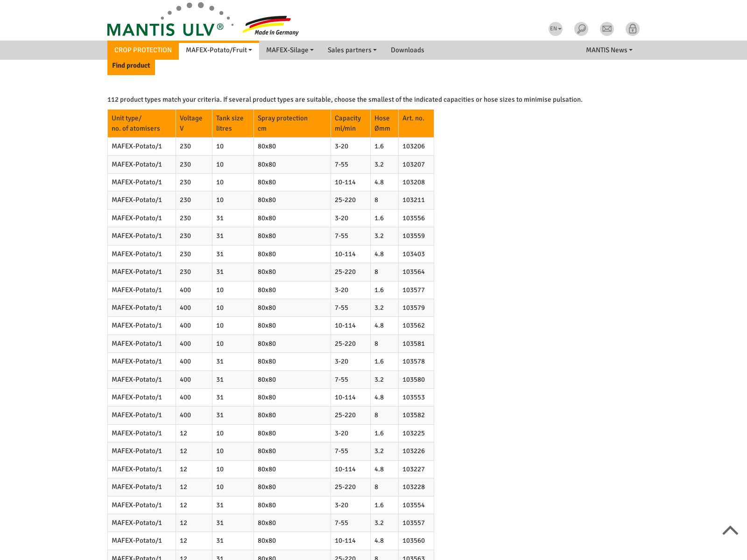Select article number 103559
This screenshot has height=560, width=747.
coord(414,236)
